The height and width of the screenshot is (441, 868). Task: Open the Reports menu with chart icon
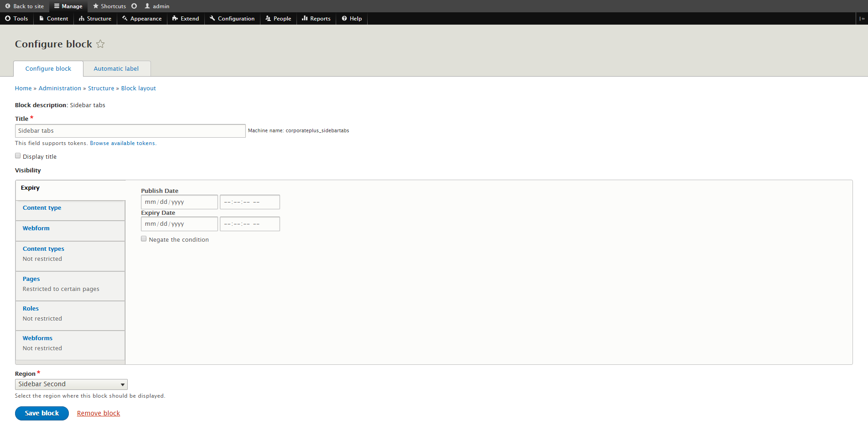pos(316,19)
